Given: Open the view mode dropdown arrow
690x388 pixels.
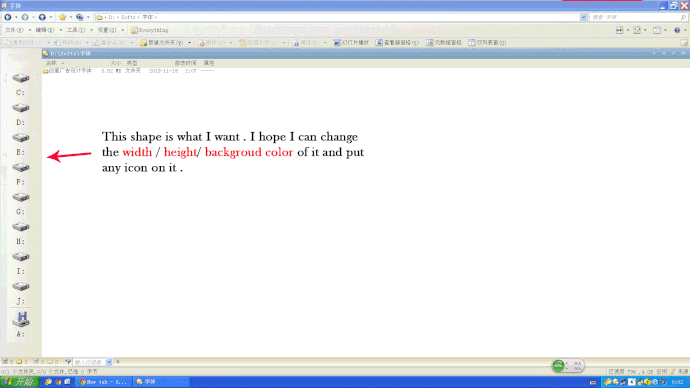Looking at the screenshot, I should tap(628, 30).
